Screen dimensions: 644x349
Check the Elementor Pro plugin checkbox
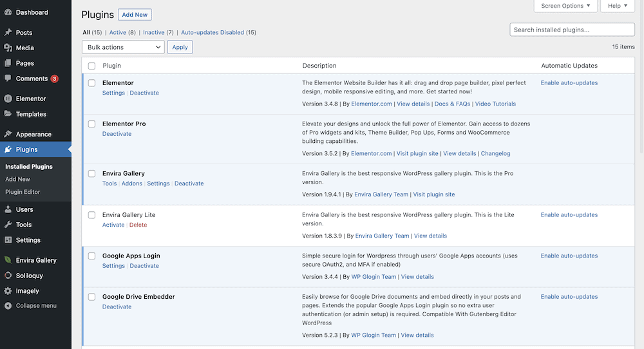91,124
